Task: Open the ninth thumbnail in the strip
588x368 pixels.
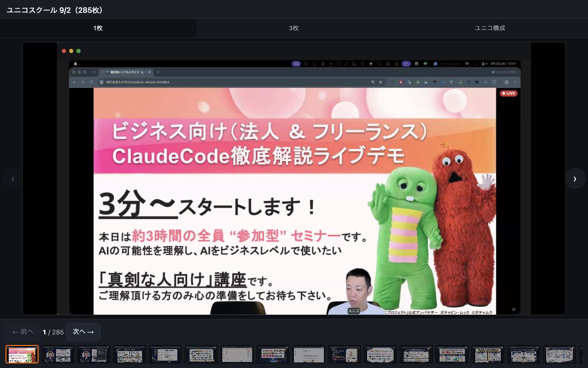Action: coord(309,354)
